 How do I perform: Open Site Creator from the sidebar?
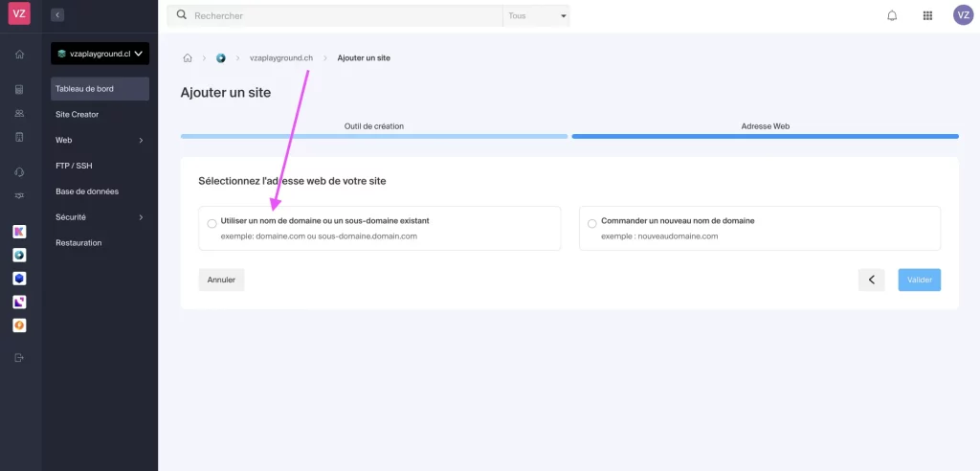point(78,114)
